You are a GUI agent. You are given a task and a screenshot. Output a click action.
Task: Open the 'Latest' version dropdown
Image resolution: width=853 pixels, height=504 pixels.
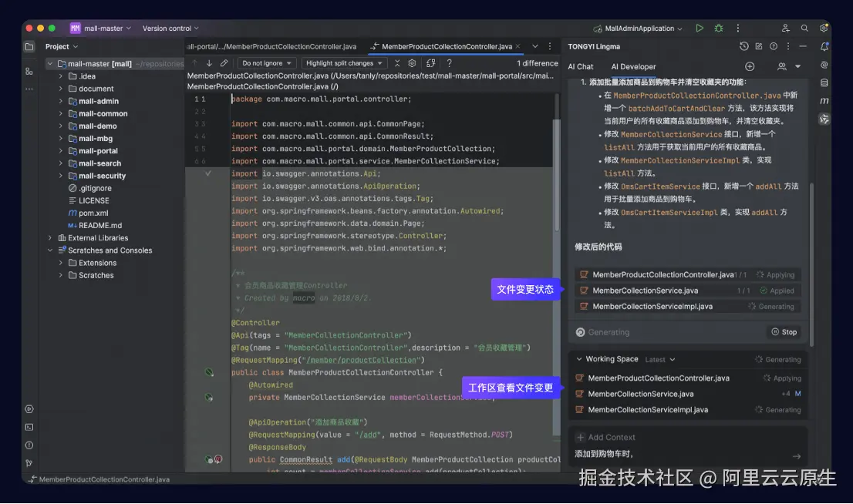pos(660,360)
